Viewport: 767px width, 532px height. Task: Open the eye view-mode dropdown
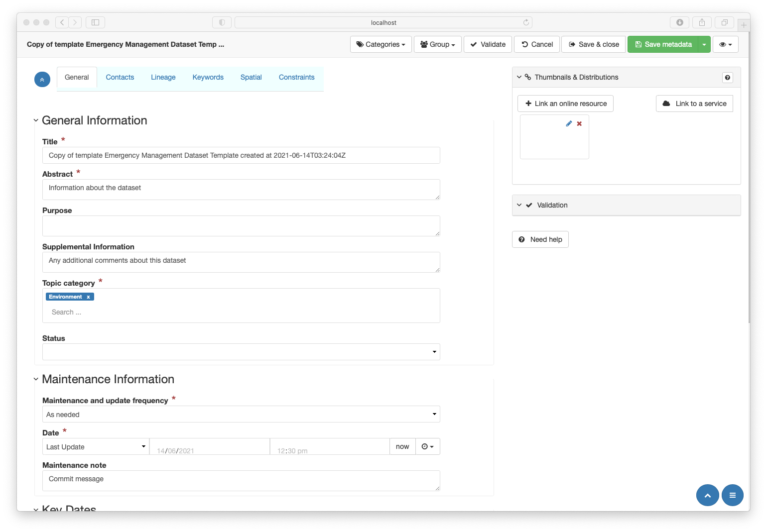[726, 44]
